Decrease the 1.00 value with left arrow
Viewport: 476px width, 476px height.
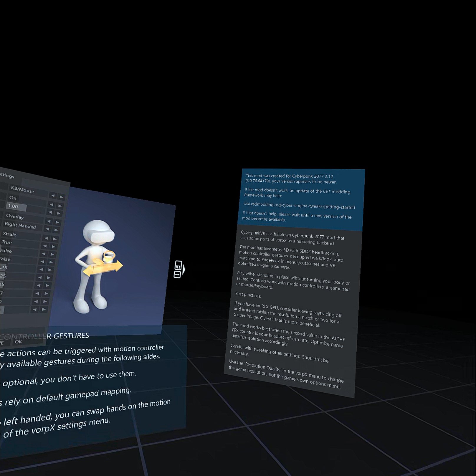pyautogui.click(x=50, y=212)
